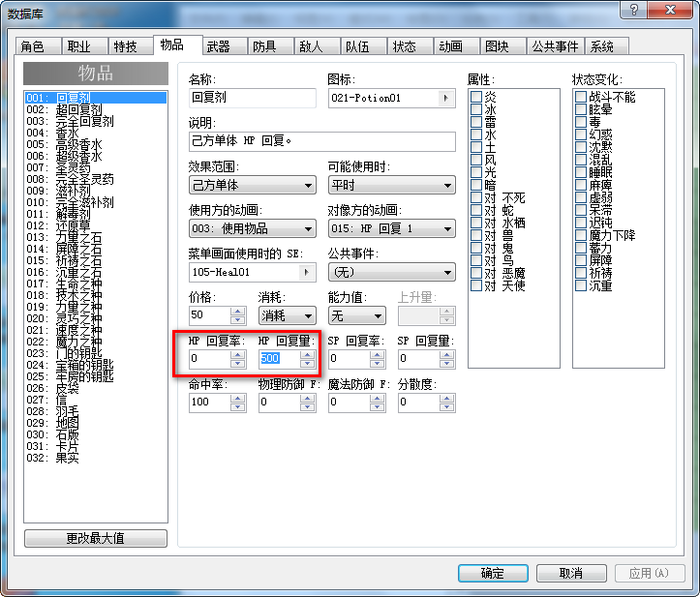Select item 026: 皮袋 in the list

coord(96,388)
